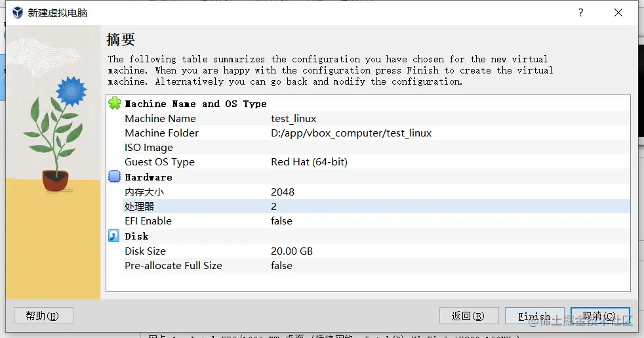Image resolution: width=644 pixels, height=338 pixels.
Task: Click the D:/app/vbox_computer/test_linux folder path
Action: point(351,133)
